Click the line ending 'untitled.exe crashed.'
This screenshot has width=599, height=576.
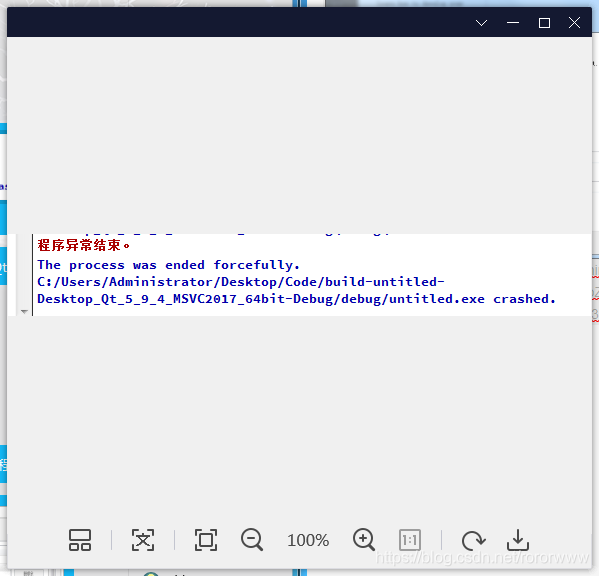coord(296,299)
